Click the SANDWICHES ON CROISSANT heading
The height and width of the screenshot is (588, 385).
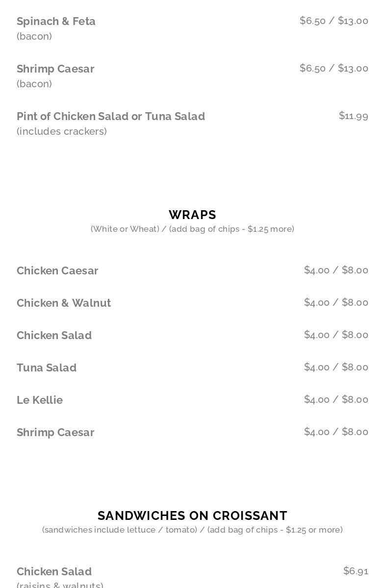click(x=192, y=515)
